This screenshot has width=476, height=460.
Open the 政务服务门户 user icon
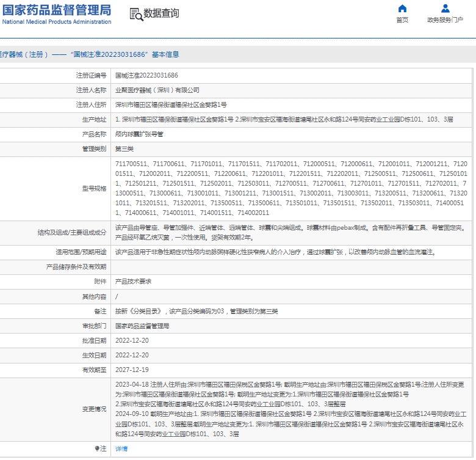[445, 9]
